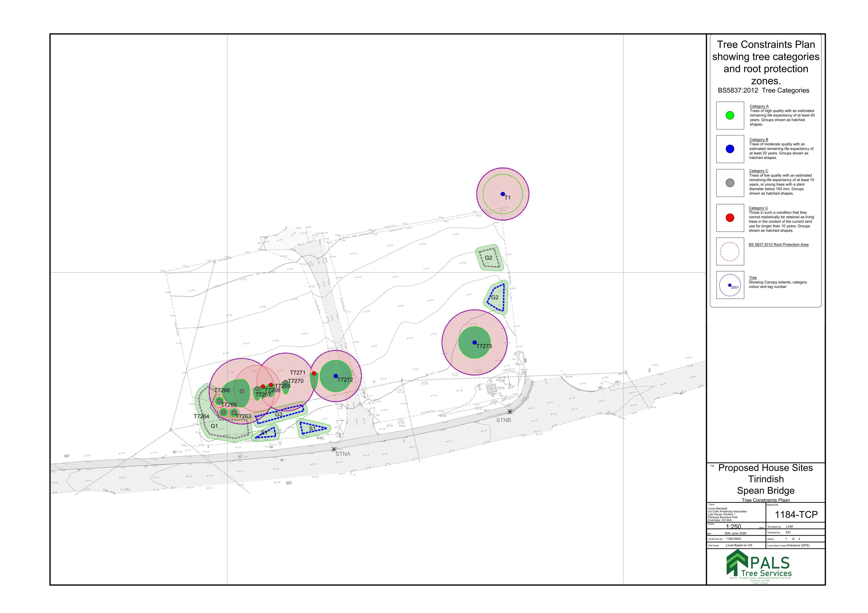Click the G2 group with blue dashed outline
The width and height of the screenshot is (868, 613).
[x=496, y=297]
